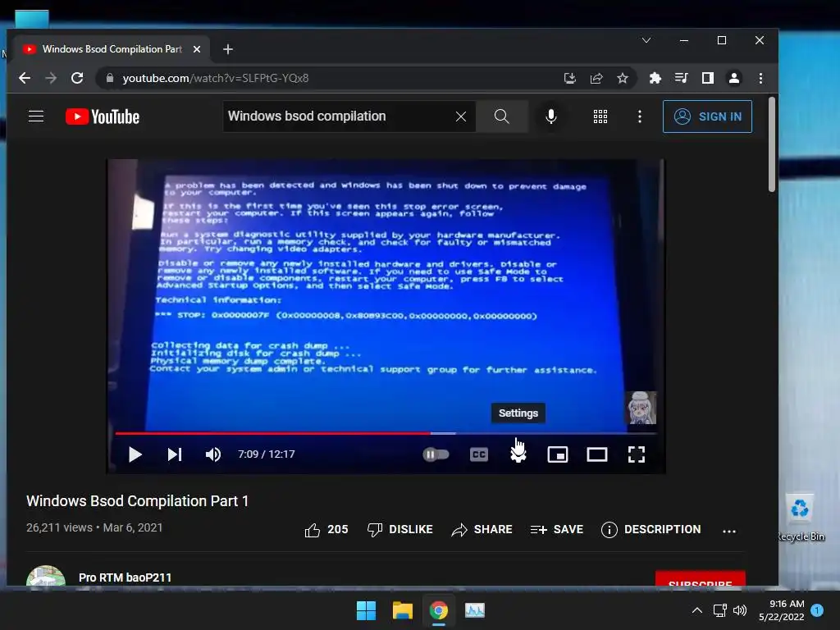840x630 pixels.
Task: Show hidden system tray icons
Action: [x=697, y=610]
